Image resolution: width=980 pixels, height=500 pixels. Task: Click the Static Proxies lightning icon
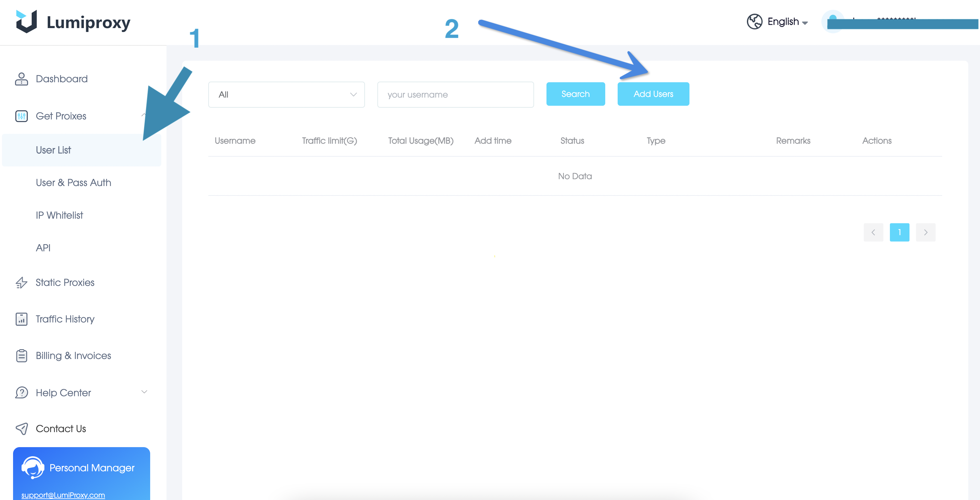(21, 283)
